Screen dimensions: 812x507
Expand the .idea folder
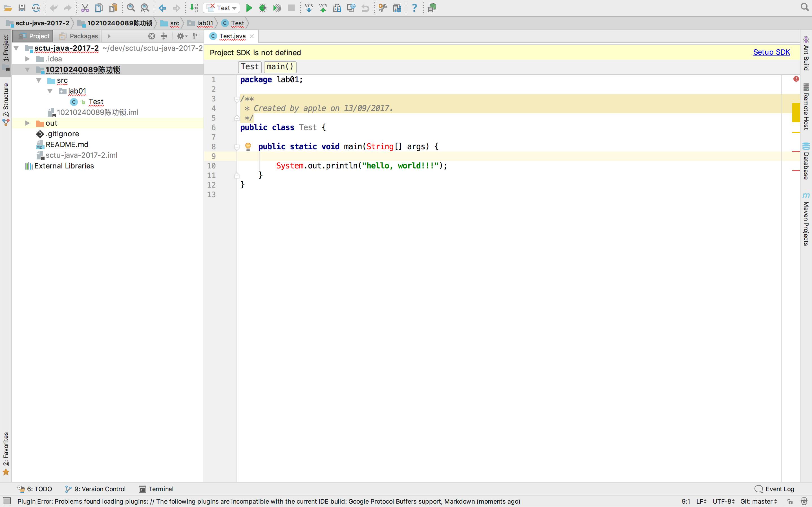click(x=28, y=59)
